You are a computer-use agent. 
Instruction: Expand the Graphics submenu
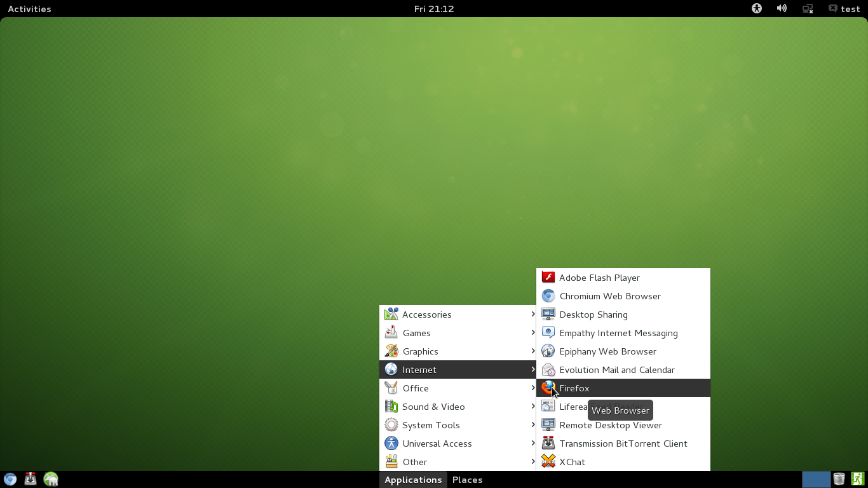pos(420,351)
